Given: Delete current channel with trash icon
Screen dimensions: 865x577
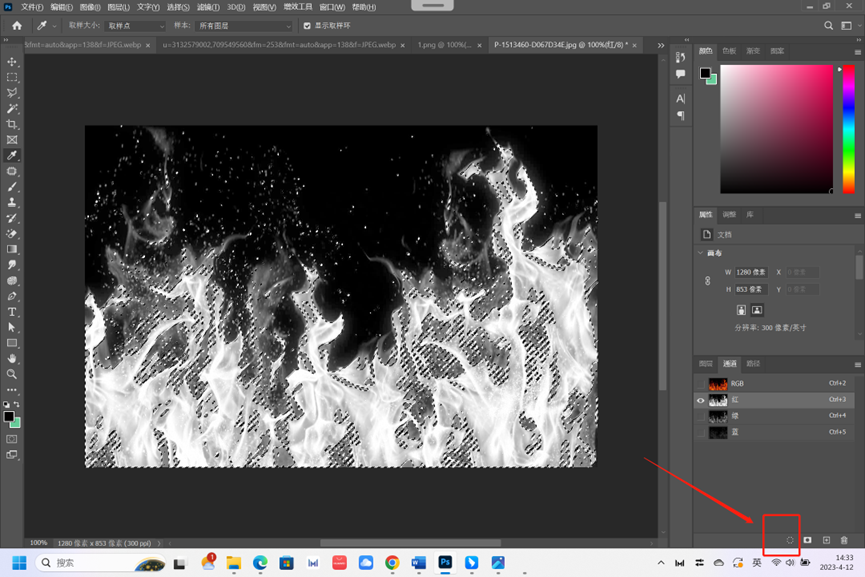Looking at the screenshot, I should pos(844,540).
